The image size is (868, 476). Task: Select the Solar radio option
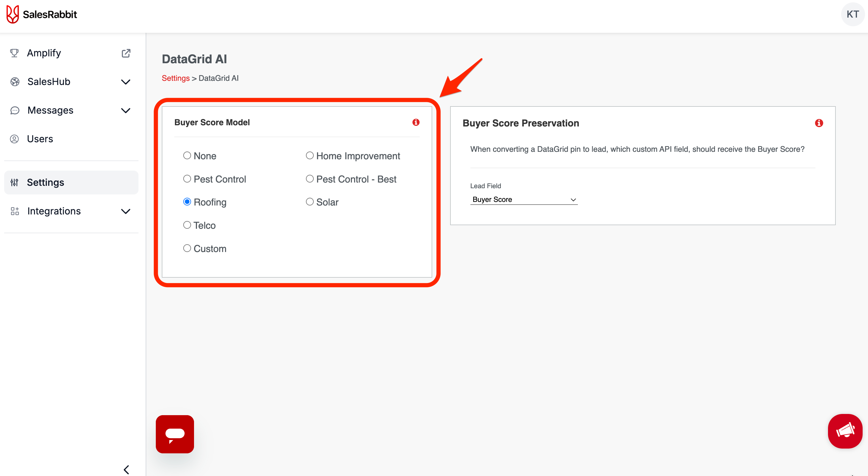tap(310, 202)
